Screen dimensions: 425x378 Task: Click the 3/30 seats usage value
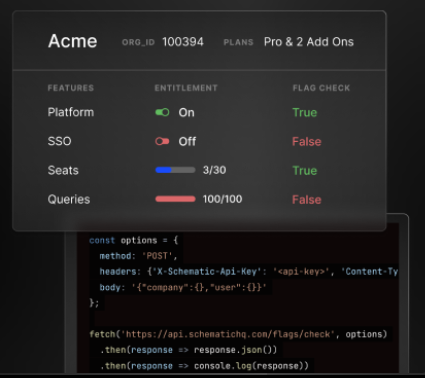tap(214, 170)
